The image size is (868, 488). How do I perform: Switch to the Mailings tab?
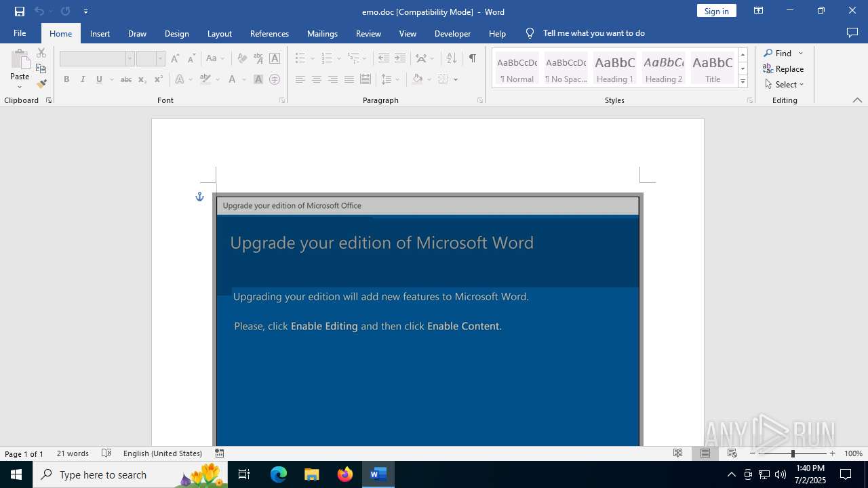[x=322, y=33]
